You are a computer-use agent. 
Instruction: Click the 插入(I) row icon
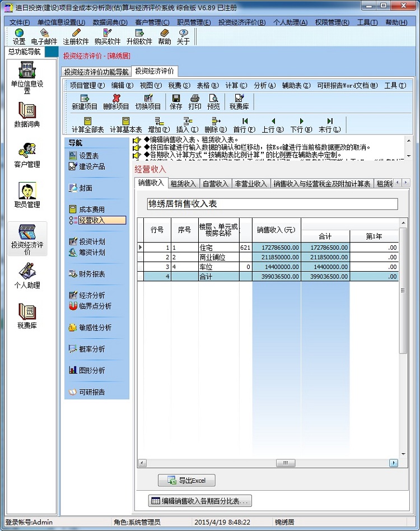point(187,125)
